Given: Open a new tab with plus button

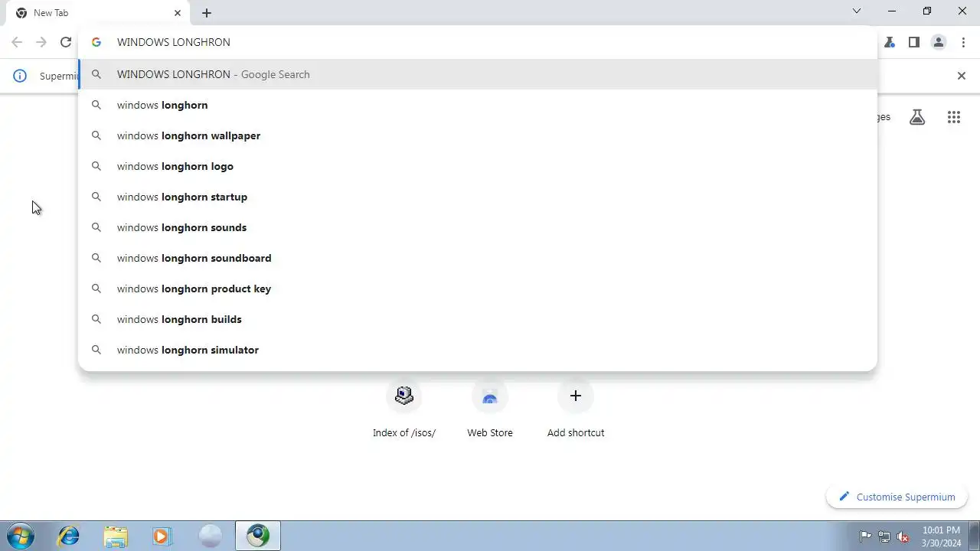Looking at the screenshot, I should 207,13.
